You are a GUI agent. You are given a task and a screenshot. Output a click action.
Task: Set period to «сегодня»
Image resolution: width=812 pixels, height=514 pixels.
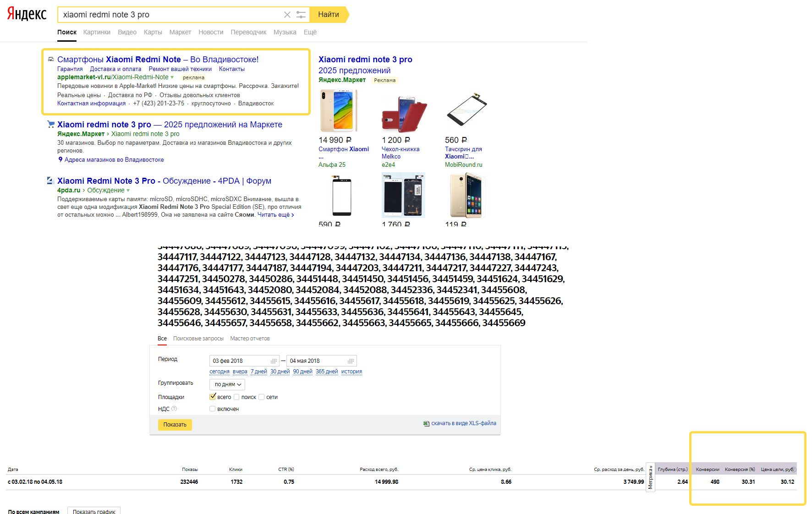coord(219,372)
